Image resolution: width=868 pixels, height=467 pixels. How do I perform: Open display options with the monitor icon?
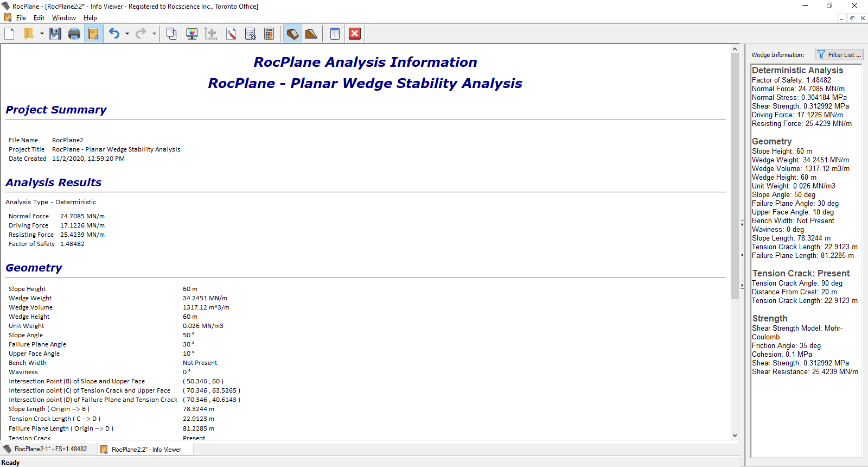point(192,34)
